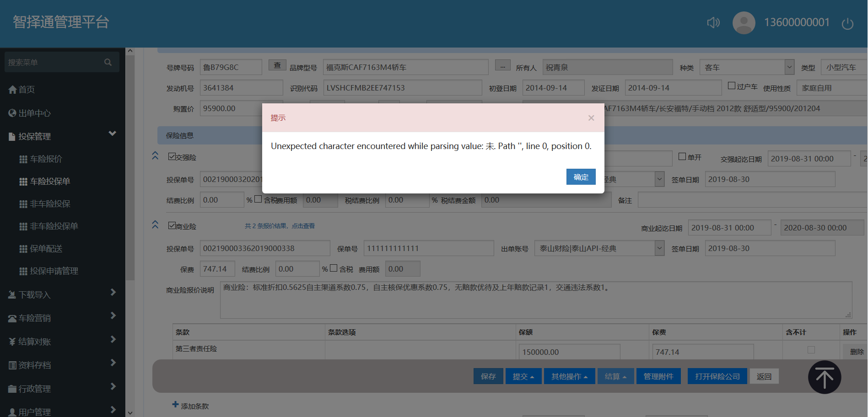Select 车险投保单 submenu item

(45, 181)
